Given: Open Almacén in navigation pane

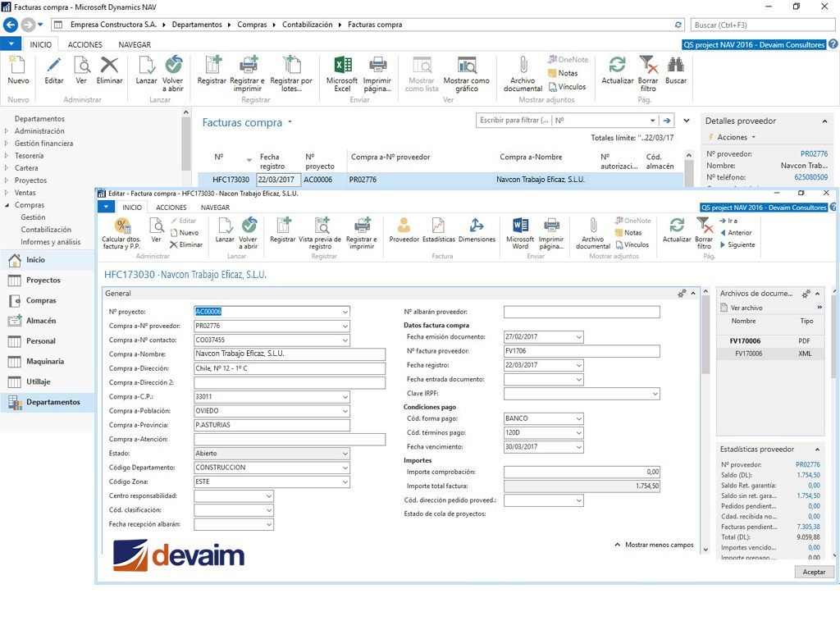Looking at the screenshot, I should point(41,321).
